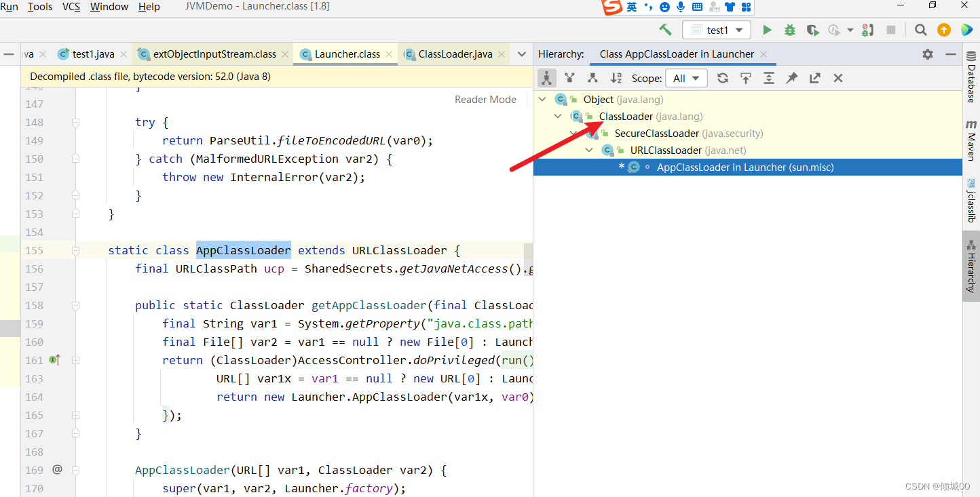Show subtypes hierarchy in Hierarchy toolbar
The height and width of the screenshot is (497, 980).
pos(592,78)
